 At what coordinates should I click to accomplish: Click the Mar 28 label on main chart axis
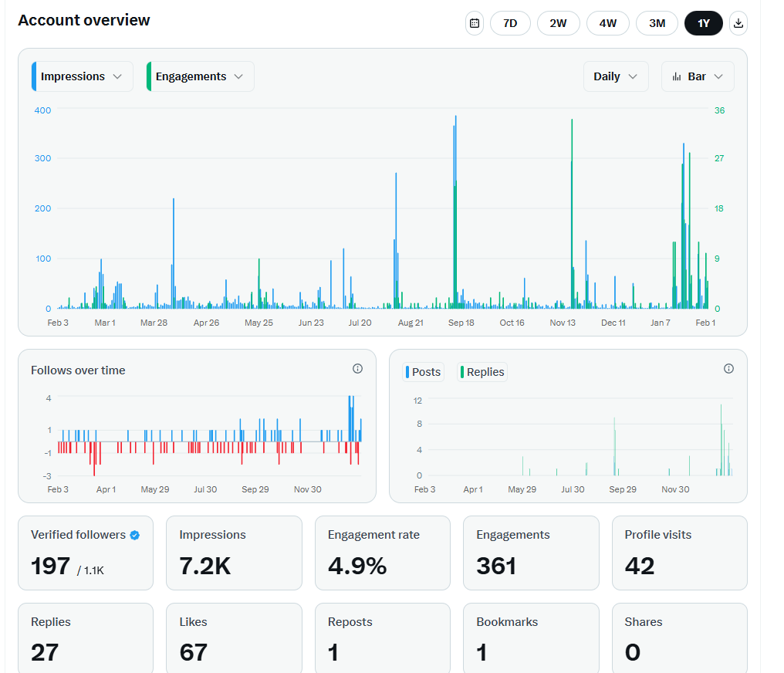pyautogui.click(x=154, y=323)
